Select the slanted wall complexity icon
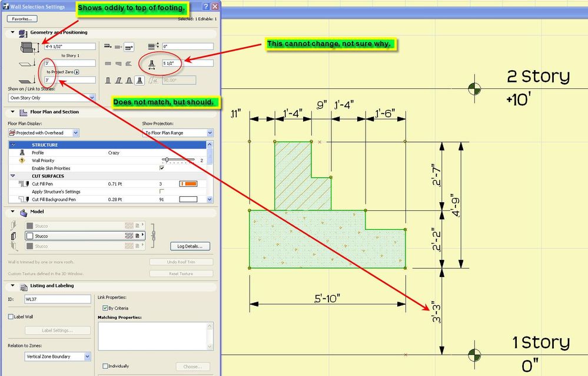The width and height of the screenshot is (588, 376). point(118,80)
